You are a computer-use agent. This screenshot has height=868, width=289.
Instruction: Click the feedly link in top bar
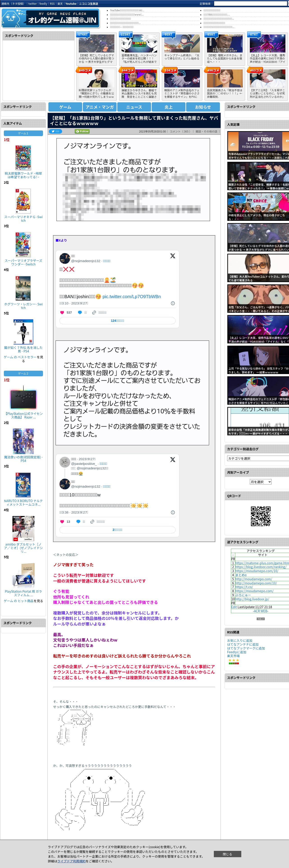pos(43,4)
